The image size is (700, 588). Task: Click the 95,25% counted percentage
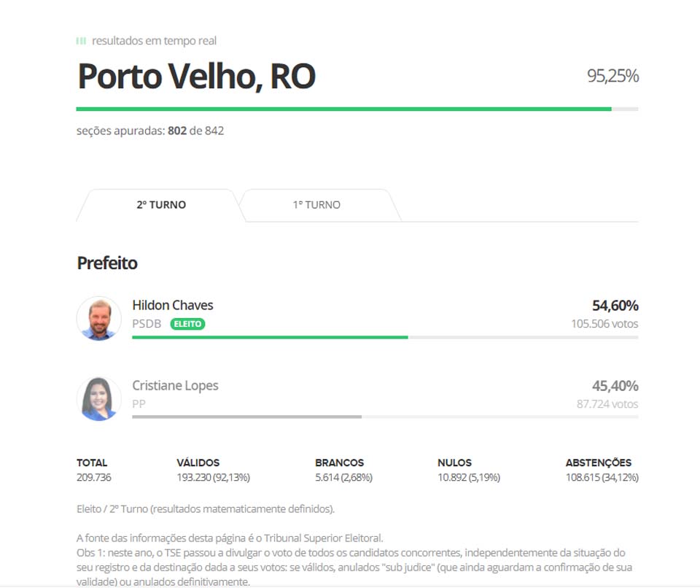tap(612, 76)
